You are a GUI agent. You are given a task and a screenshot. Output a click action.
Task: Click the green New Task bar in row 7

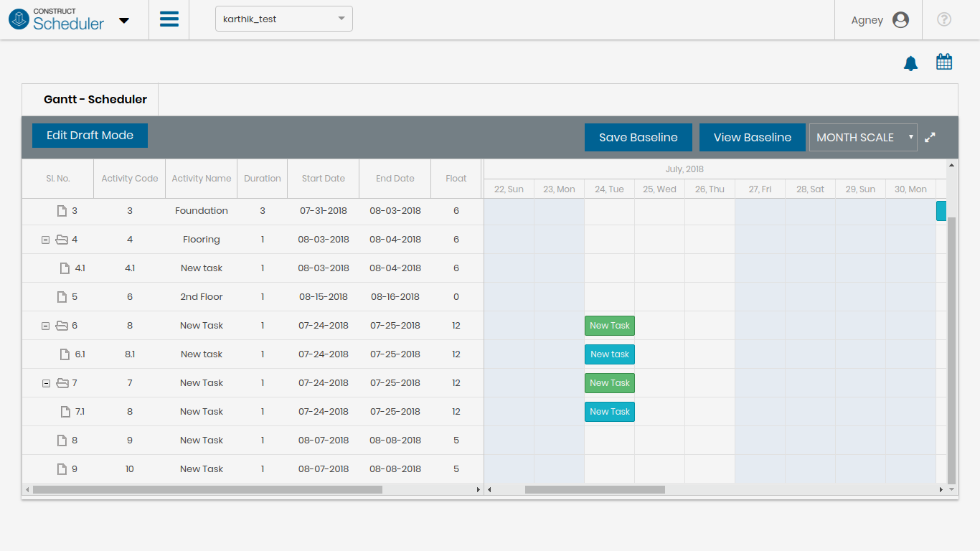pyautogui.click(x=610, y=383)
